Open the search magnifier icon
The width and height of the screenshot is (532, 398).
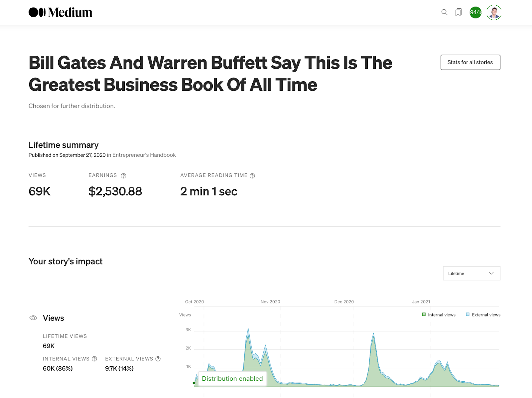pyautogui.click(x=444, y=13)
